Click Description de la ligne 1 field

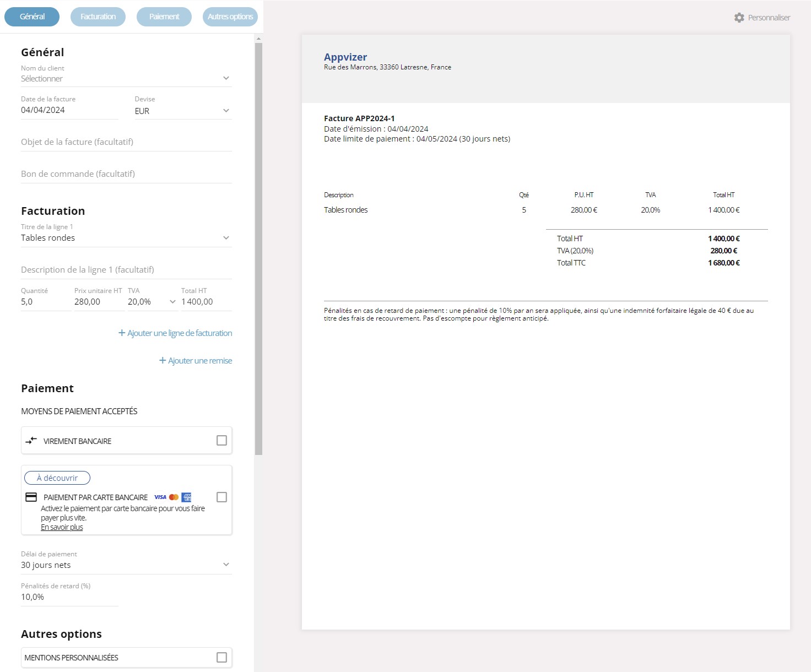pos(126,270)
